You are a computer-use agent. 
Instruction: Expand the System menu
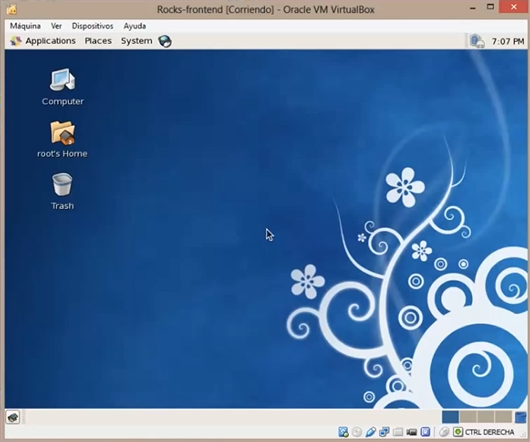point(137,41)
